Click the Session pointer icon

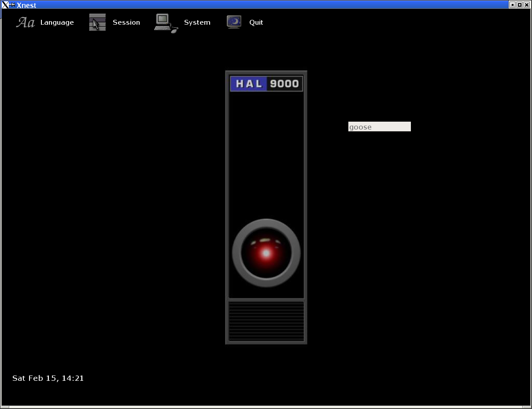97,22
